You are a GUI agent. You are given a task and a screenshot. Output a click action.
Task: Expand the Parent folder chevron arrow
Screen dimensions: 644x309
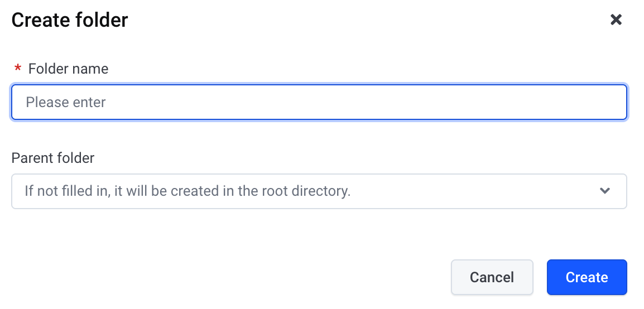604,191
